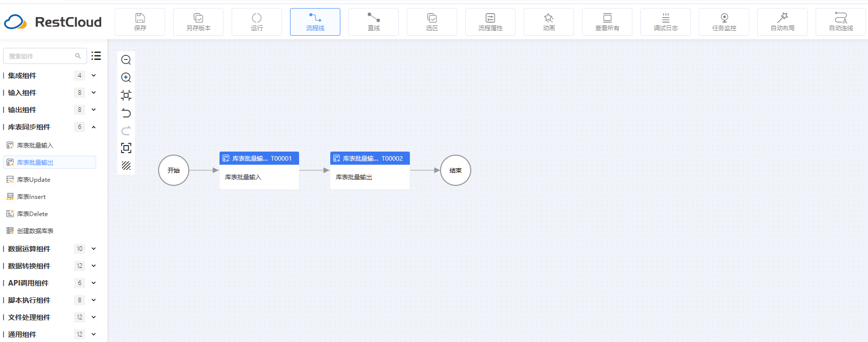The width and height of the screenshot is (868, 342).
Task: Click the fullscreen frame icon
Action: (x=126, y=148)
